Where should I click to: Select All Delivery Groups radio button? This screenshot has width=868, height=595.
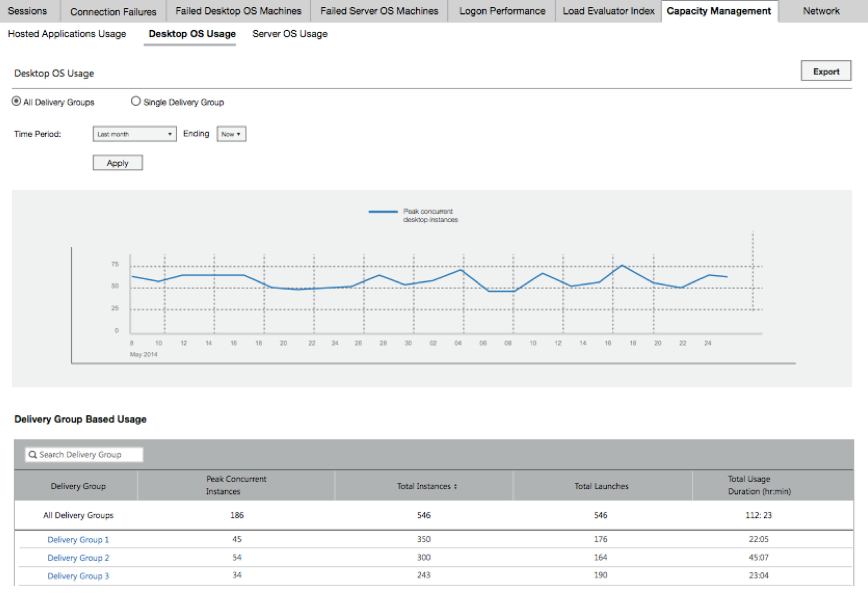coord(17,101)
